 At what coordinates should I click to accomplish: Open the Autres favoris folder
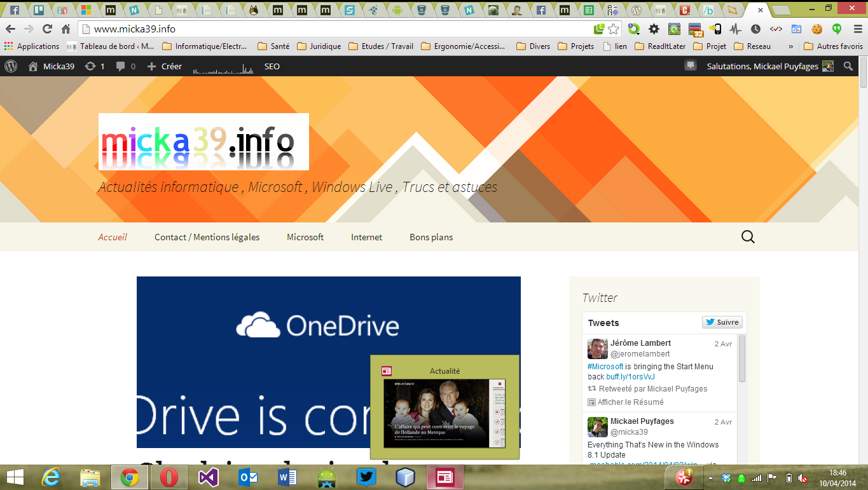tap(834, 46)
